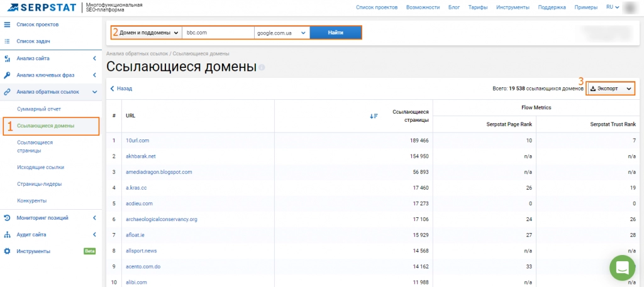This screenshot has height=287, width=644.
Task: Open the google.com.ua search engine dropdown
Action: click(x=282, y=33)
